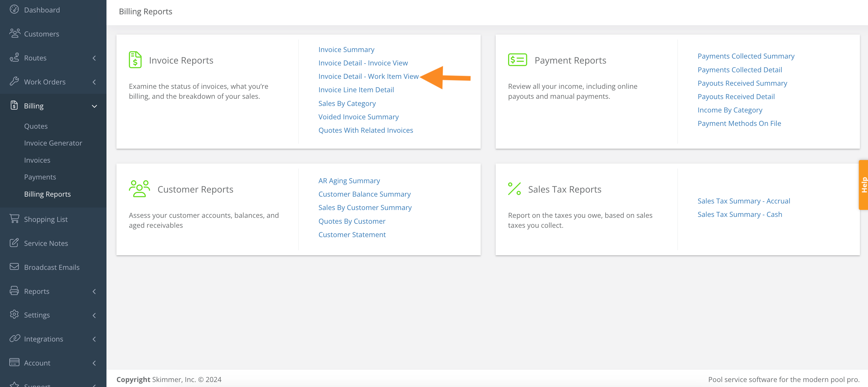Viewport: 868px width, 387px height.
Task: Open Quotes With Related Invoices report
Action: pyautogui.click(x=366, y=130)
